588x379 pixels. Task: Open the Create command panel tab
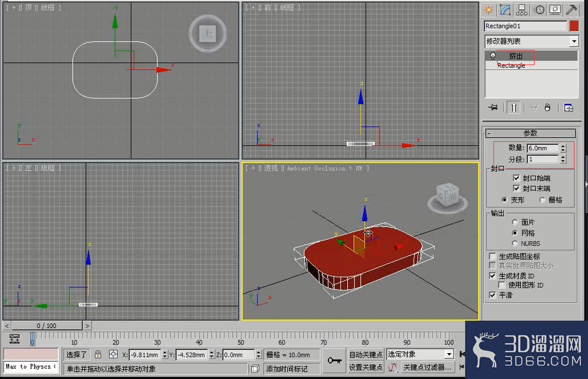click(488, 10)
